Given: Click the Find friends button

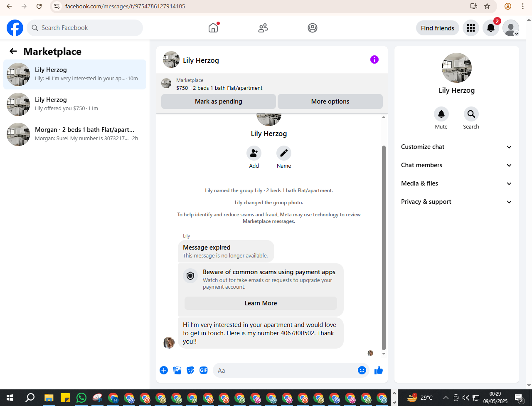Looking at the screenshot, I should tap(438, 28).
